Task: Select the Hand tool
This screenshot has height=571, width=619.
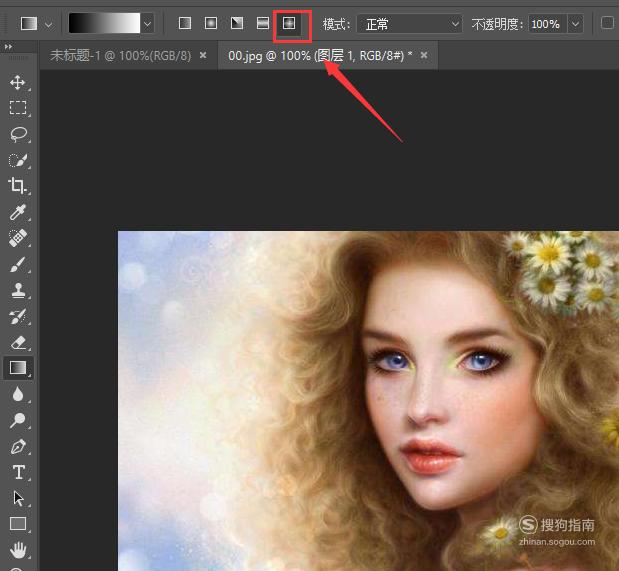Action: tap(18, 550)
